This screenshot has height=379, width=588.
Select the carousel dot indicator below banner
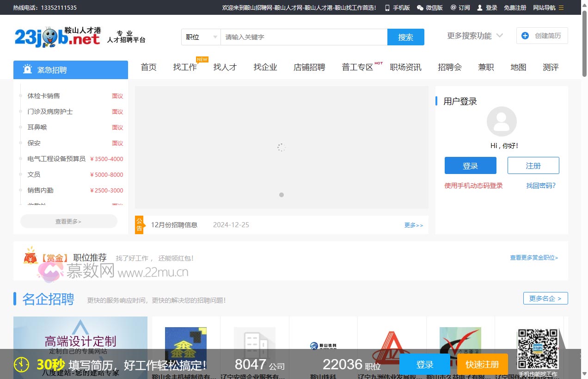(x=282, y=195)
